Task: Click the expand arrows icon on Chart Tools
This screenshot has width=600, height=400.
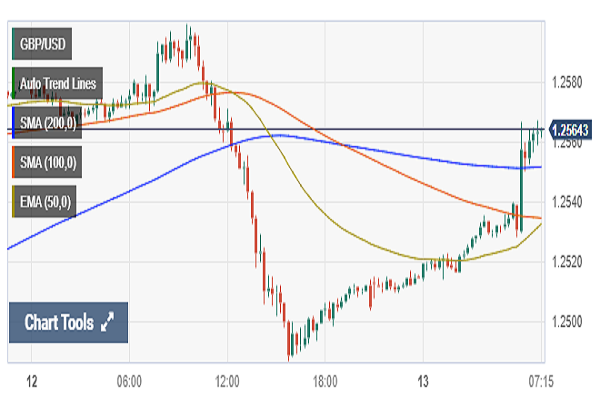Action: 108,323
